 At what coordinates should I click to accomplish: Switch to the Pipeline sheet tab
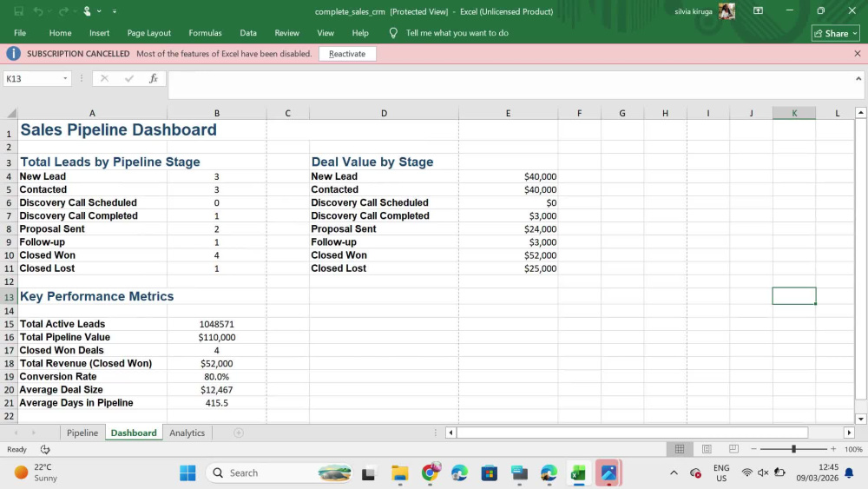(x=82, y=433)
